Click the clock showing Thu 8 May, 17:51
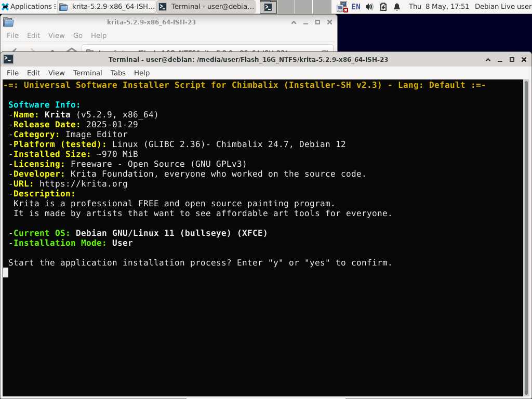532x399 pixels. [438, 6]
